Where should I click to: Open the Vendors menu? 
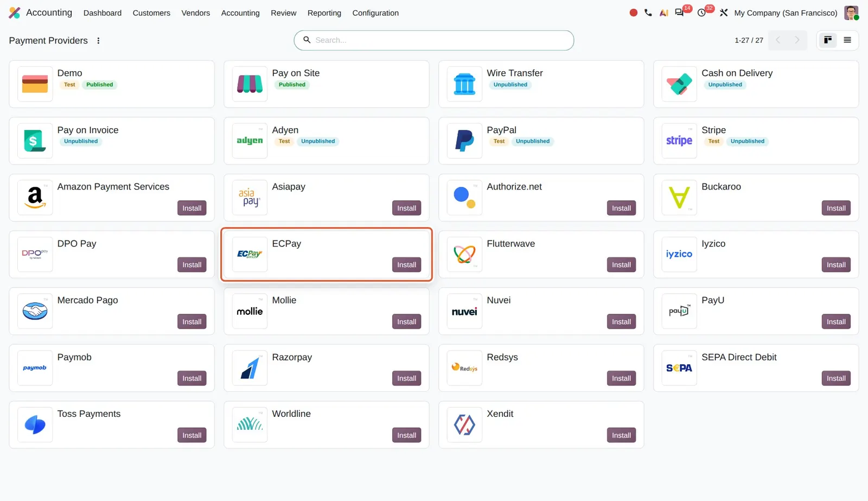pos(196,13)
